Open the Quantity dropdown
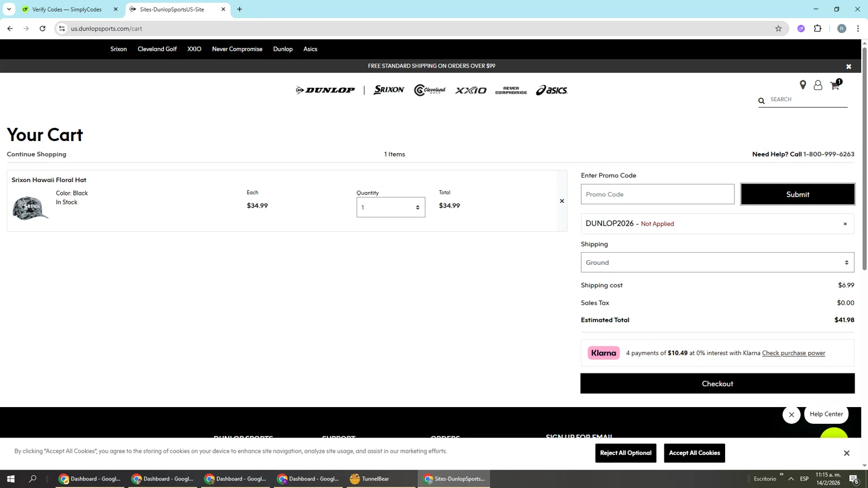 [391, 207]
